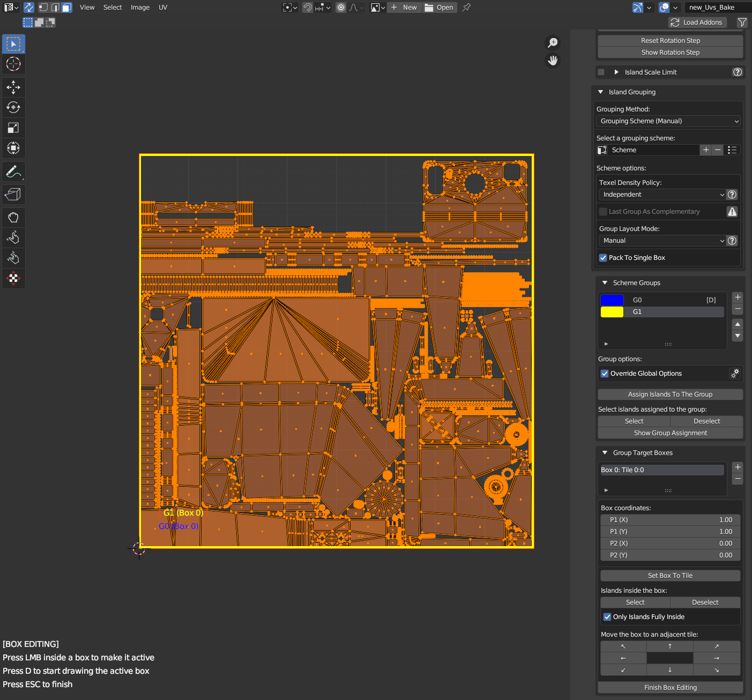Open the View menu
The image size is (752, 700).
pos(87,8)
